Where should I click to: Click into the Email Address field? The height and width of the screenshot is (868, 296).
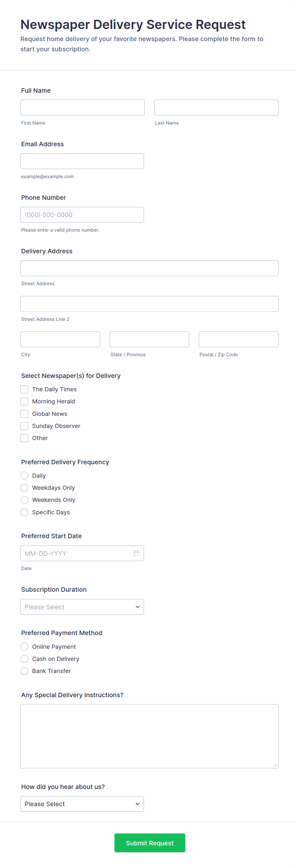coord(82,161)
